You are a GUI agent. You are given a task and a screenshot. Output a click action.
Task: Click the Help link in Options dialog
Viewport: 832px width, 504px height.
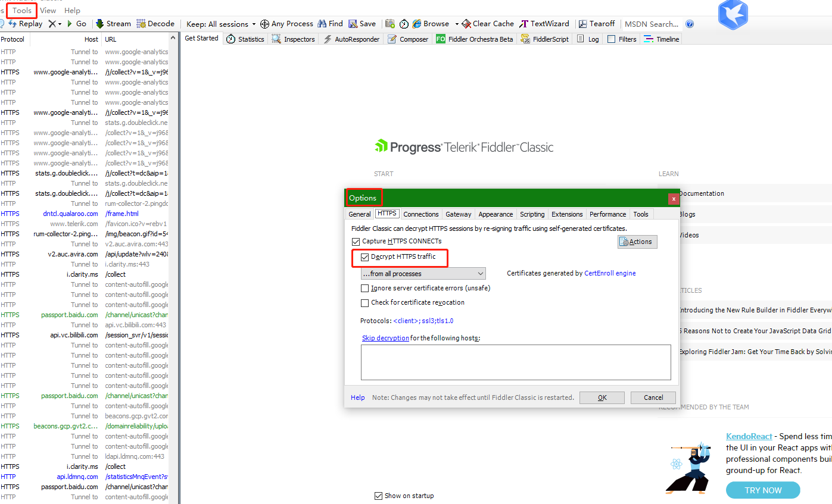[x=358, y=397]
